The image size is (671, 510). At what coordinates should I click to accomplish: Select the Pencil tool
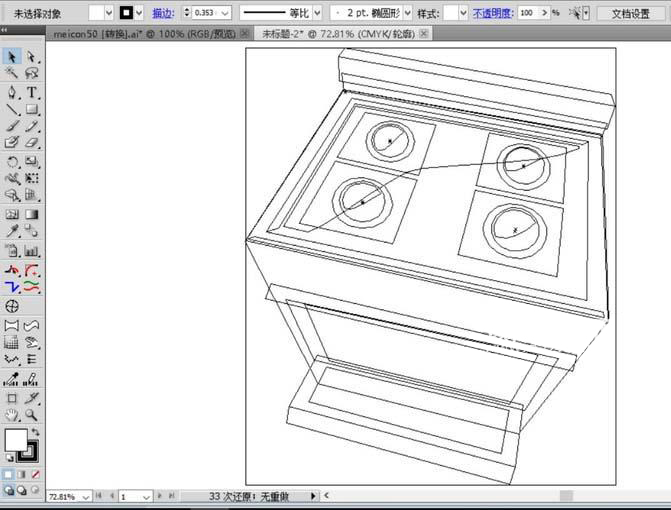click(31, 126)
